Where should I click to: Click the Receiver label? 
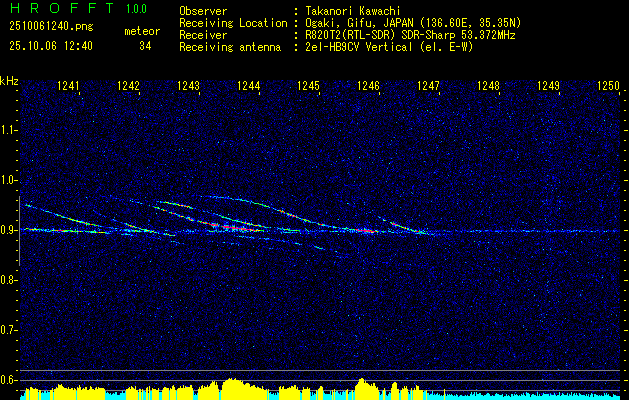(x=203, y=35)
